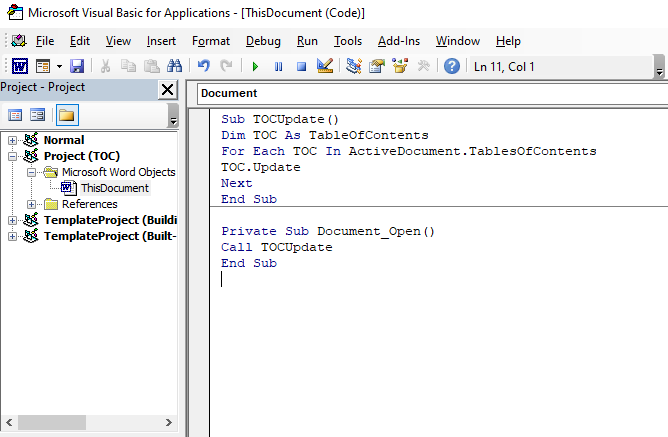Open the Format menu

click(x=211, y=41)
